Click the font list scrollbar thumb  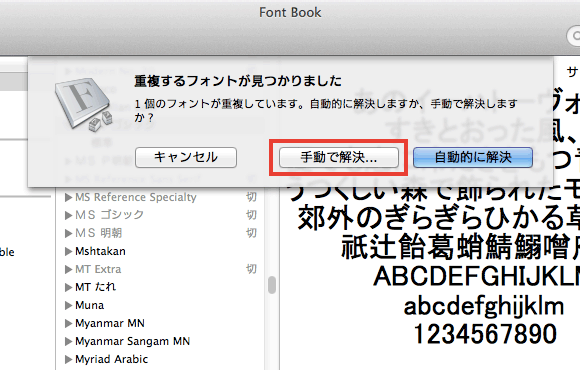click(272, 285)
